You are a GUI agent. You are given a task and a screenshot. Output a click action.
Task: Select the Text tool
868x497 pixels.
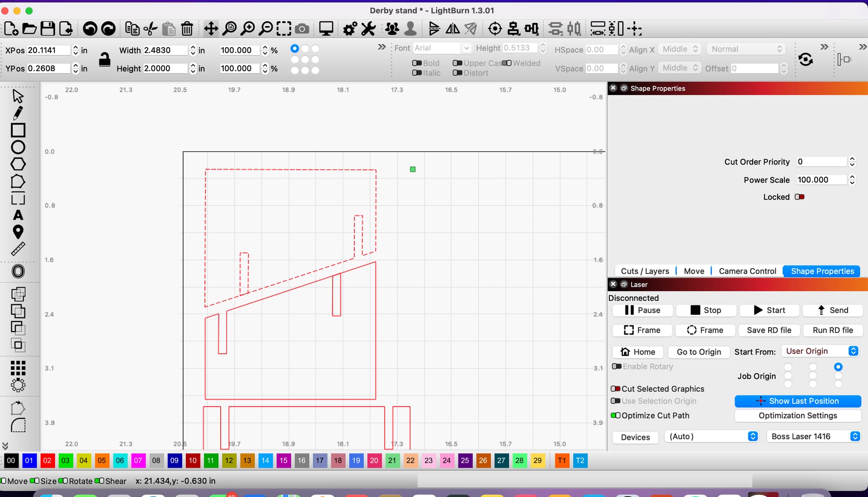18,215
